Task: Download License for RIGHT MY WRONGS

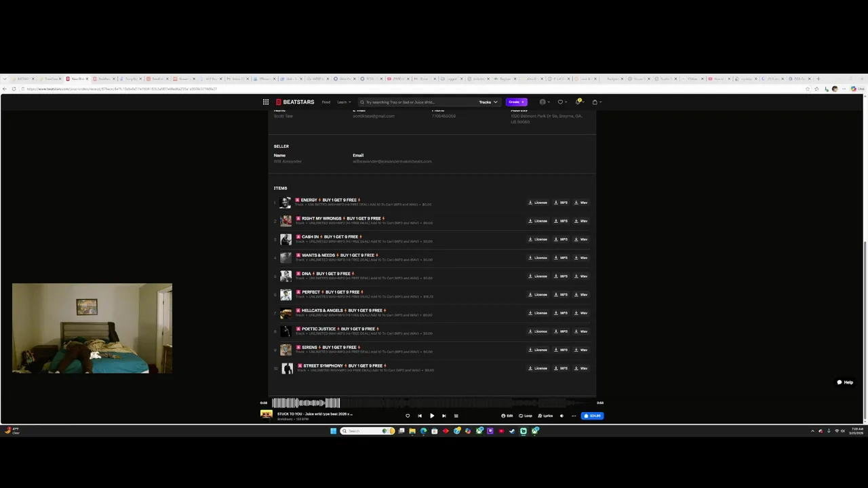Action: click(538, 221)
